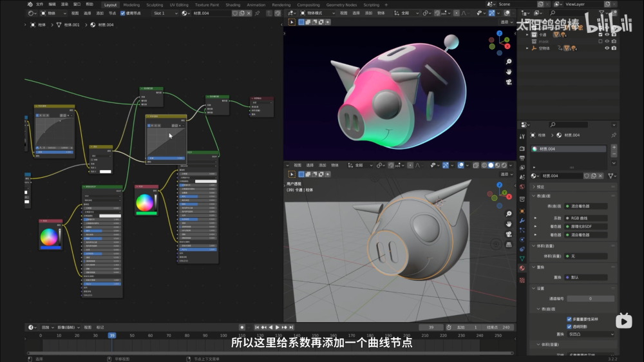Screen dimensions: 644x362
Task: Open the 仅凹凸 displacement dropdown
Action: tap(591, 334)
